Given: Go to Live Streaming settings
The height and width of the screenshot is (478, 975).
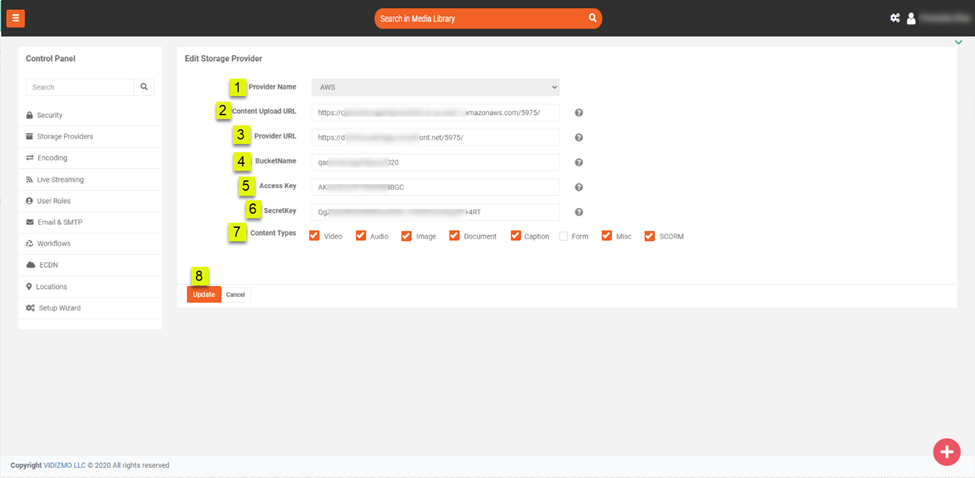Looking at the screenshot, I should click(x=60, y=180).
